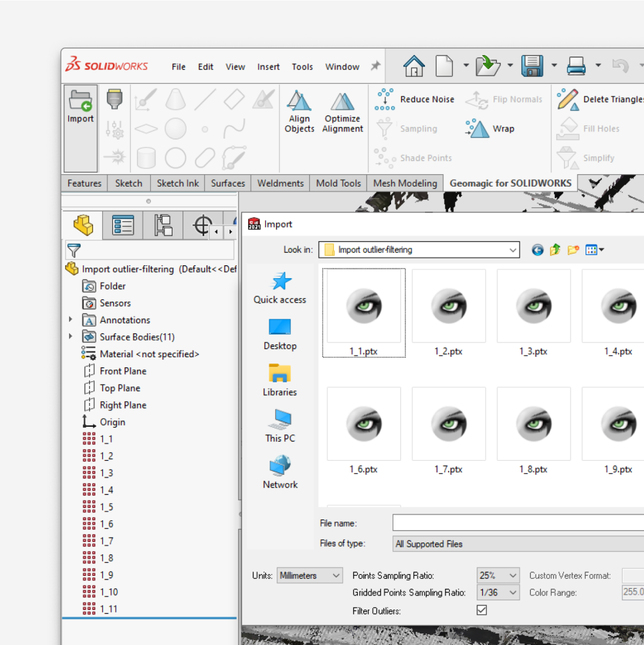Go up one folder level in Import dialog
This screenshot has height=645, width=644.
[x=555, y=250]
